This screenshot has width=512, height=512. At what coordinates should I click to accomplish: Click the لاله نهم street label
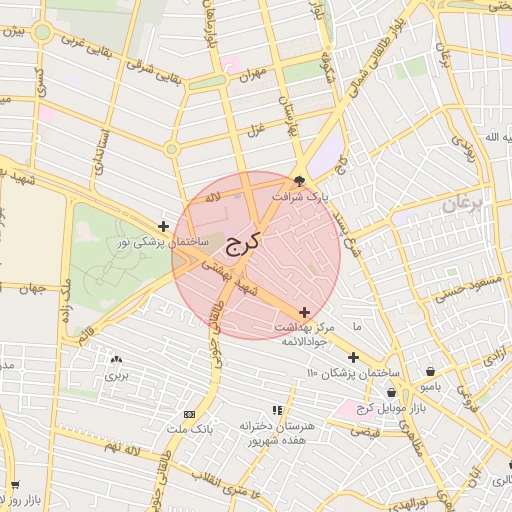pos(122,448)
